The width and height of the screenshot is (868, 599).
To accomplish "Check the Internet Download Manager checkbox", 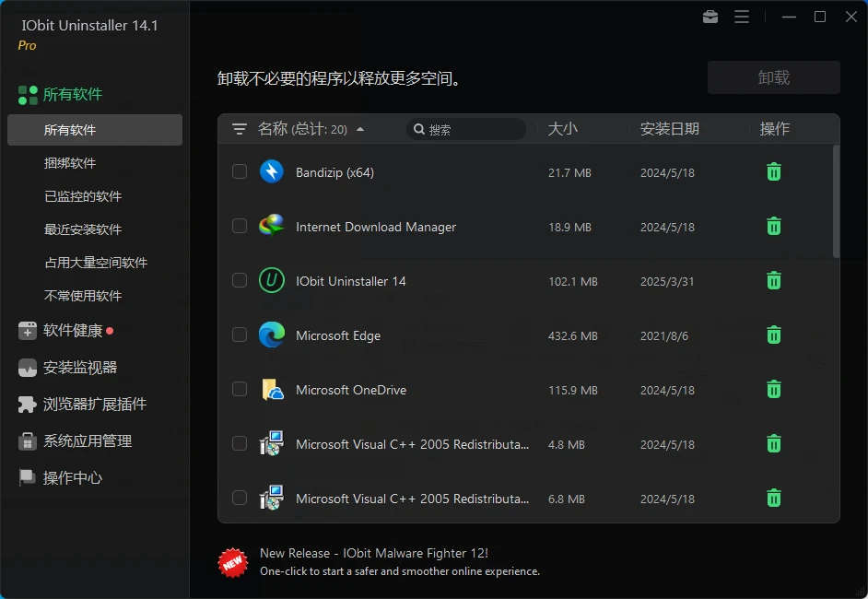I will [x=240, y=226].
